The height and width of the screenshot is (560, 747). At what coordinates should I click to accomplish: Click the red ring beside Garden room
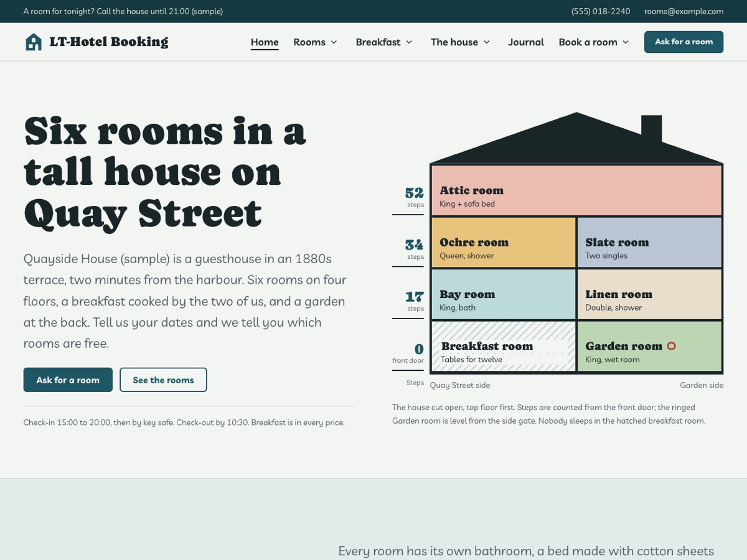coord(671,346)
